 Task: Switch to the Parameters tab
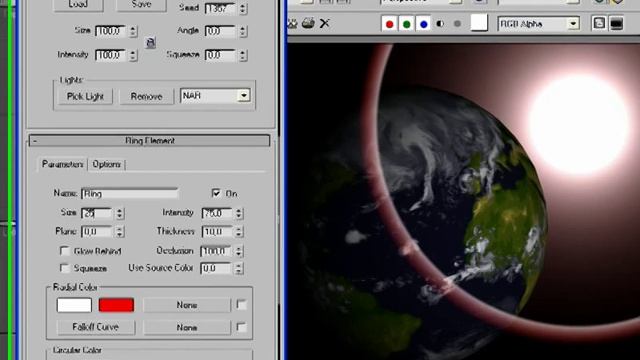62,164
